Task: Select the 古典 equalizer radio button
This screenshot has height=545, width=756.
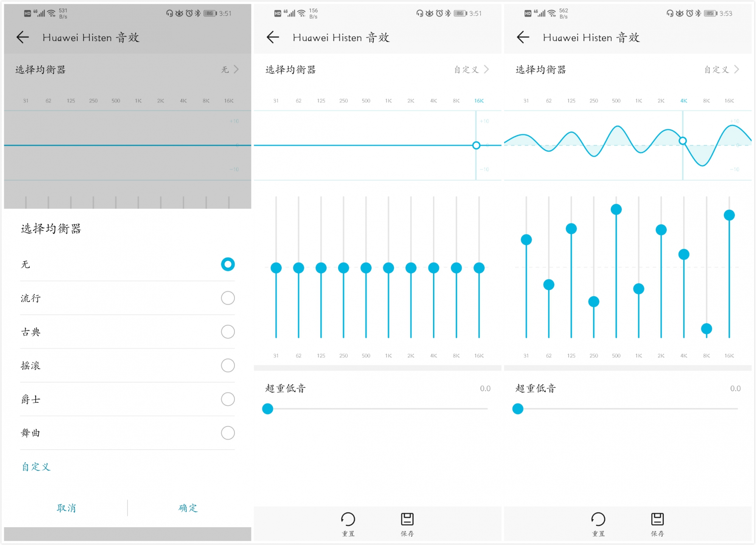Action: coord(228,332)
